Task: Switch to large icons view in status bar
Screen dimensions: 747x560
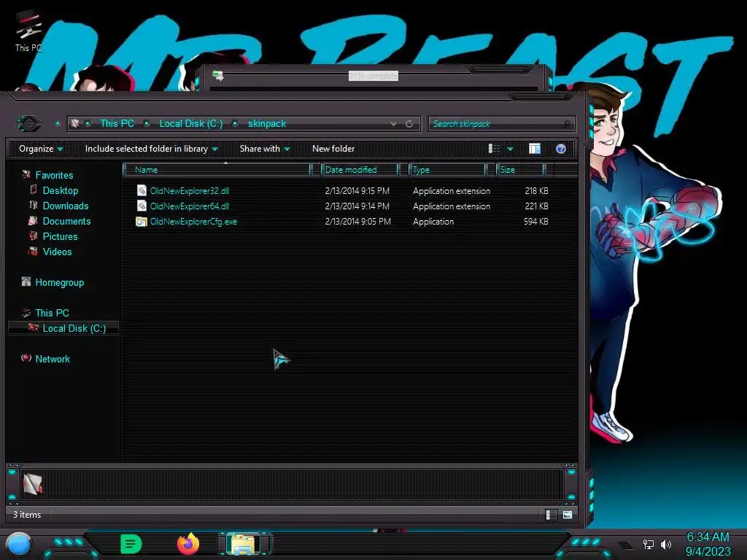Action: tap(568, 515)
